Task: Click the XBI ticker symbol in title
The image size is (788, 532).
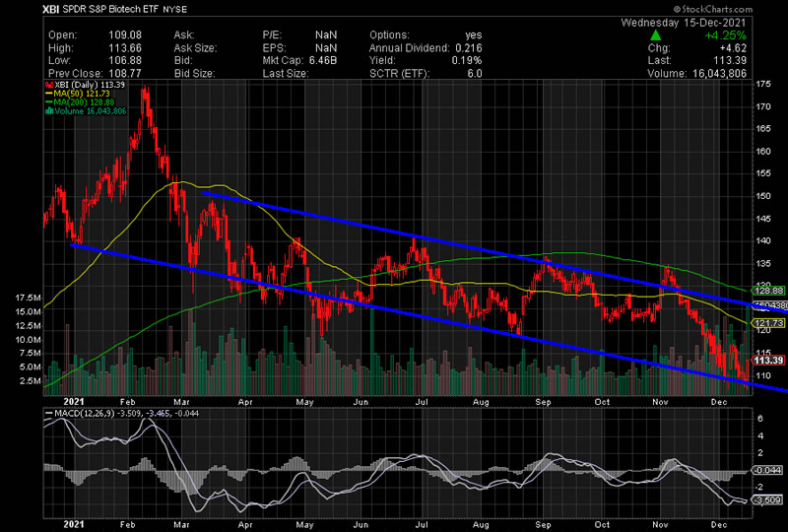Action: 53,9
